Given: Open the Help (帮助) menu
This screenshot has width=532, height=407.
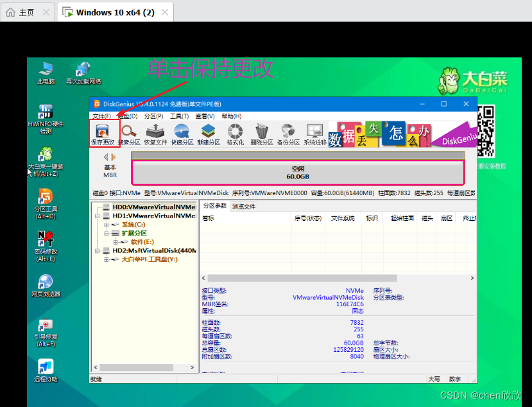Looking at the screenshot, I should coord(232,116).
